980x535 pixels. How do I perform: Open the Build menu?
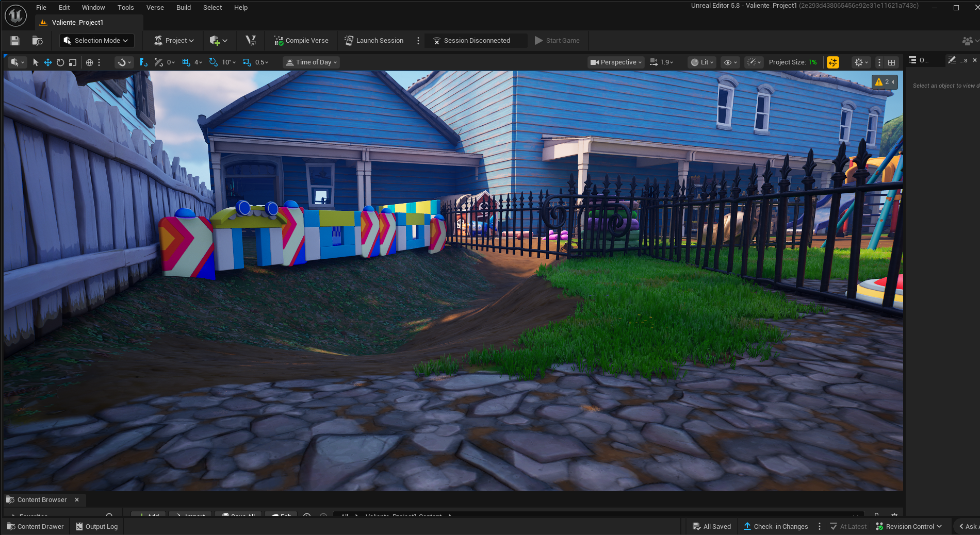click(184, 8)
